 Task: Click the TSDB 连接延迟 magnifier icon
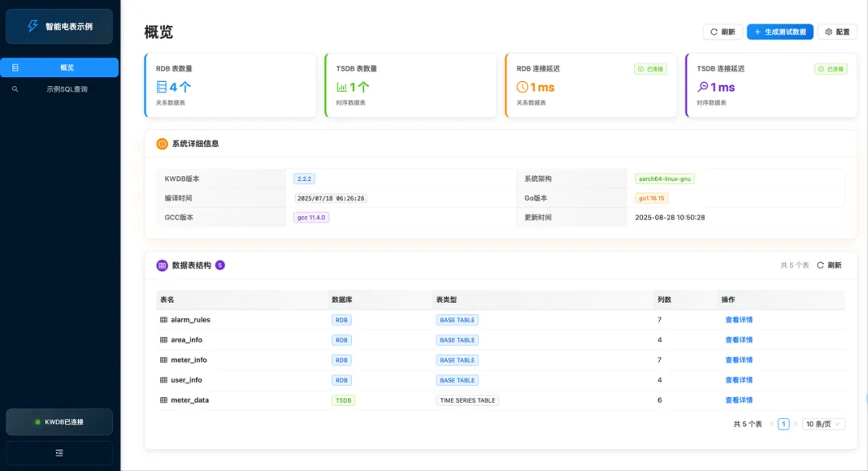tap(702, 87)
